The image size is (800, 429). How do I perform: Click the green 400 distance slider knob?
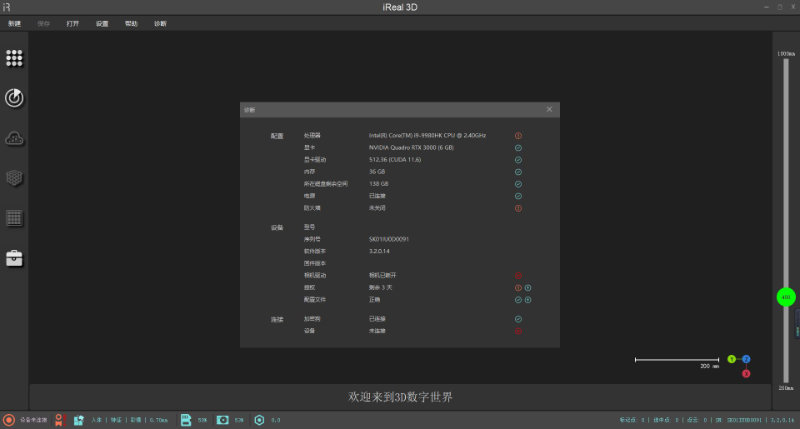[786, 297]
